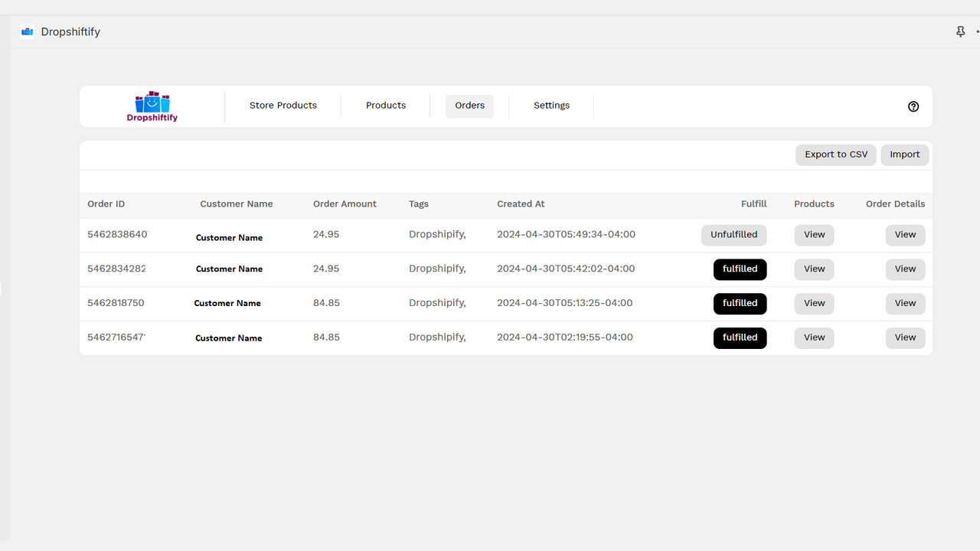Click the Tags column header
Viewport: 980px width, 551px height.
419,204
